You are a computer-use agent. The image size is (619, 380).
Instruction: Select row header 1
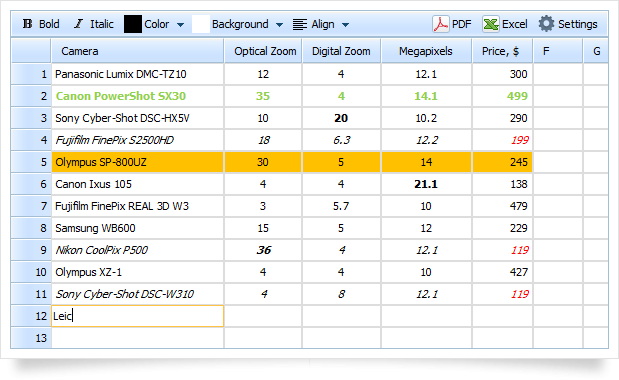pyautogui.click(x=31, y=74)
